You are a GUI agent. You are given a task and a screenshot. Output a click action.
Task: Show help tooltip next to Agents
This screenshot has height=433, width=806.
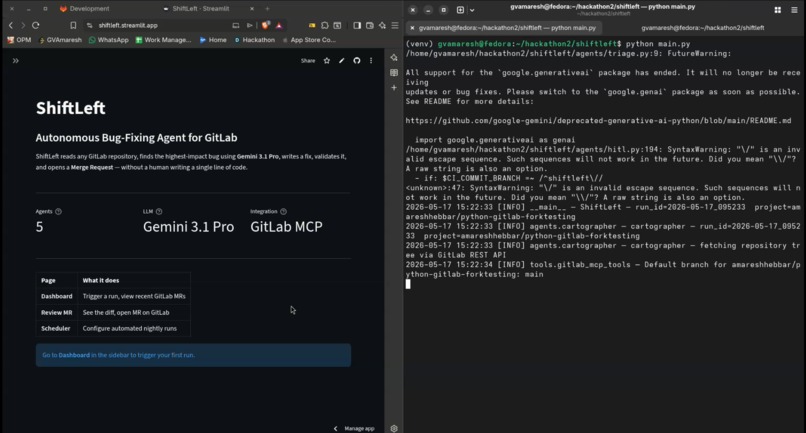click(x=58, y=211)
